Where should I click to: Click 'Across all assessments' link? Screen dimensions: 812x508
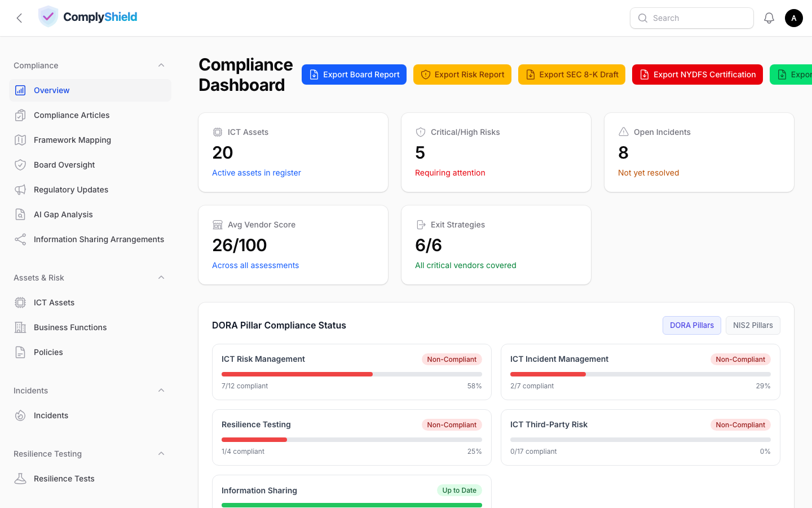(x=255, y=265)
